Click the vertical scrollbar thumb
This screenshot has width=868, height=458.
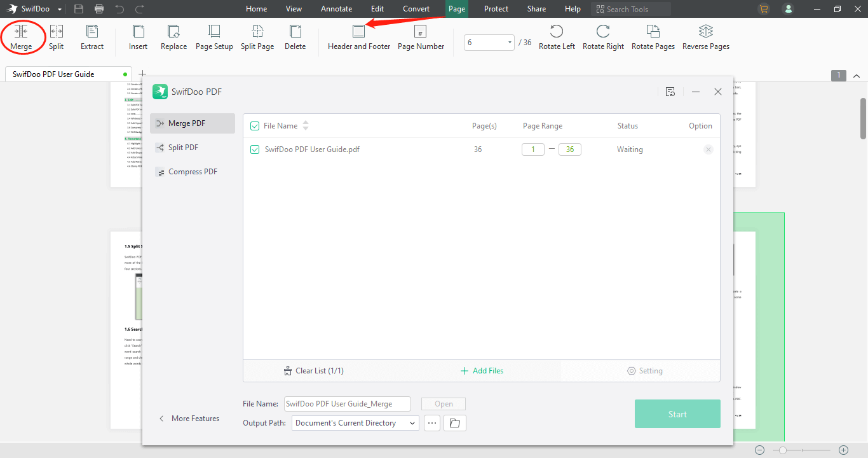point(864,118)
